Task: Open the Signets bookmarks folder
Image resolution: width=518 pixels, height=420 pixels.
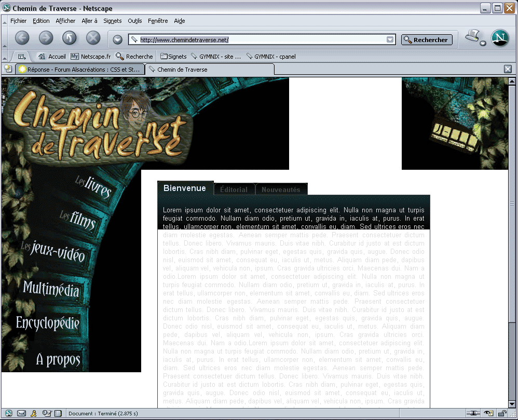Action: [173, 57]
